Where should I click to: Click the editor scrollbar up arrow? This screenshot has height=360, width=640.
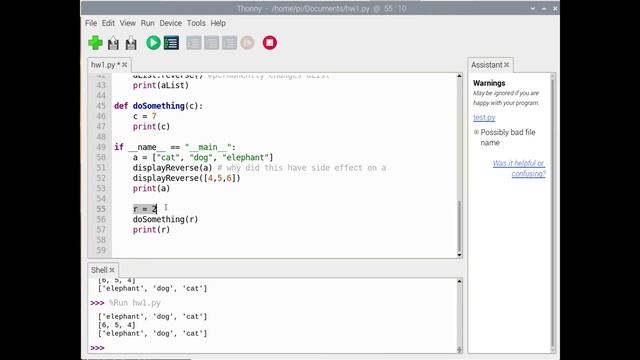(459, 76)
